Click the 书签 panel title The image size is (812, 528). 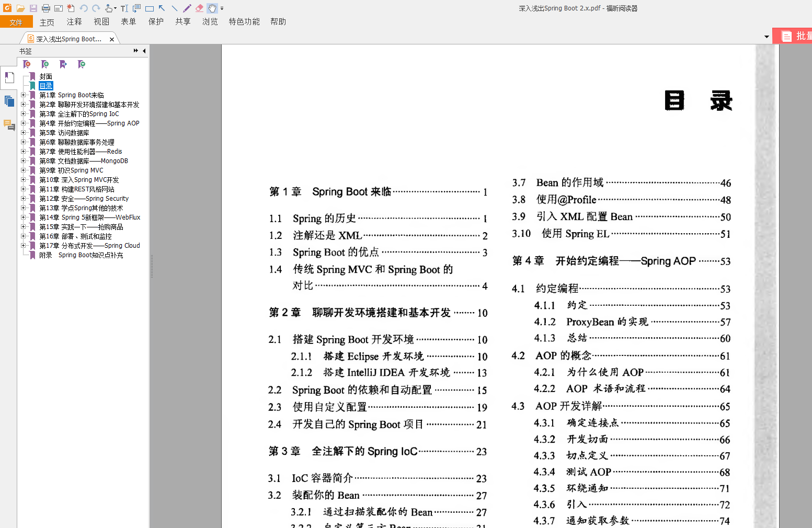pos(26,51)
